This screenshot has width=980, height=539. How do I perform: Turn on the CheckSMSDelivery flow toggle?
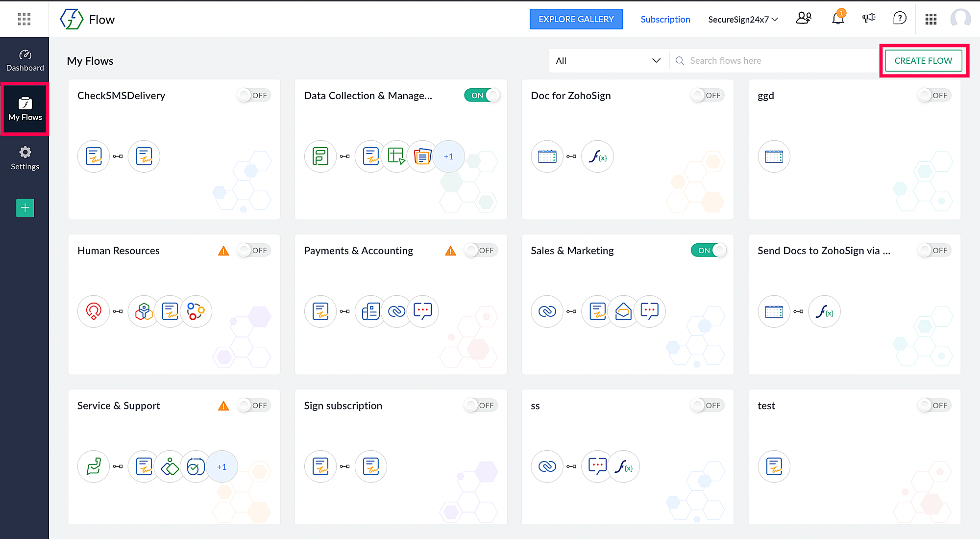point(253,95)
